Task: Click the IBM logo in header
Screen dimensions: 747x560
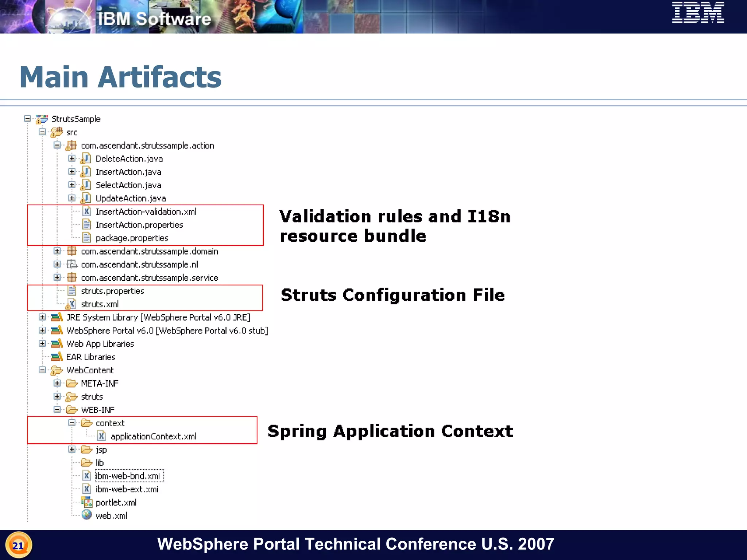Action: pyautogui.click(x=698, y=13)
